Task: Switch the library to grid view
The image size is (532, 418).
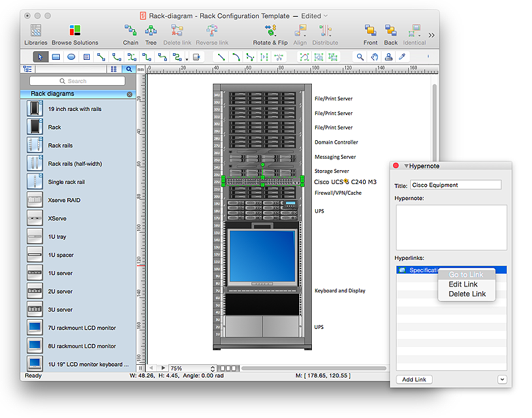Action: (114, 69)
